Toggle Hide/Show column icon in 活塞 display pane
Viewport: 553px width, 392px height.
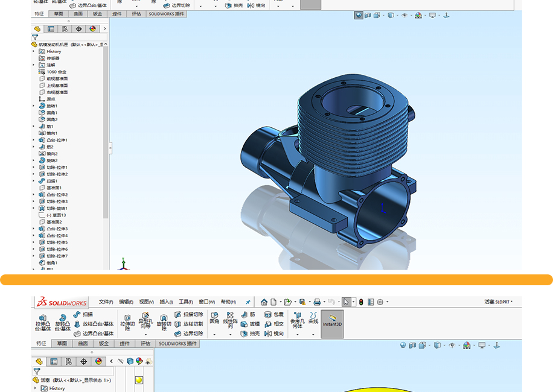click(x=121, y=361)
